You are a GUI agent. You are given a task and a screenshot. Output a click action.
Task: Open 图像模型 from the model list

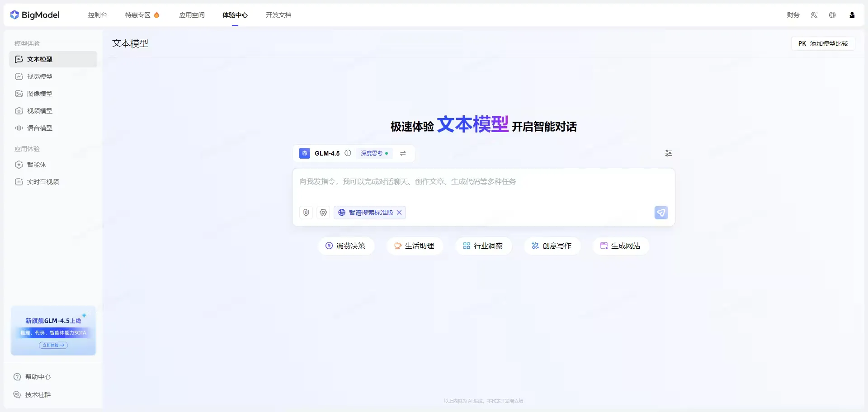(x=40, y=93)
